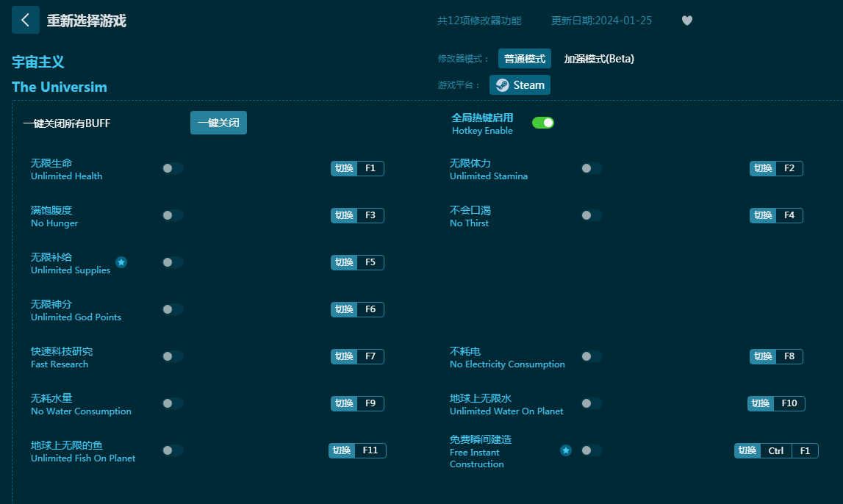Select the 普通模式 mode tab

525,59
